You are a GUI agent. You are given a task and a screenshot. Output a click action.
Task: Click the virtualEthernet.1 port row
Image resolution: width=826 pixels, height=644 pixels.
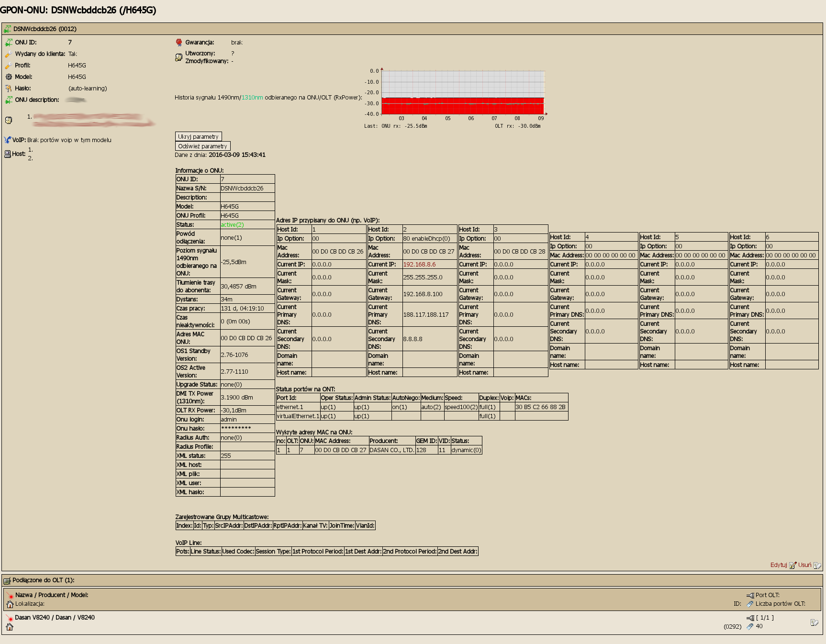(422, 416)
